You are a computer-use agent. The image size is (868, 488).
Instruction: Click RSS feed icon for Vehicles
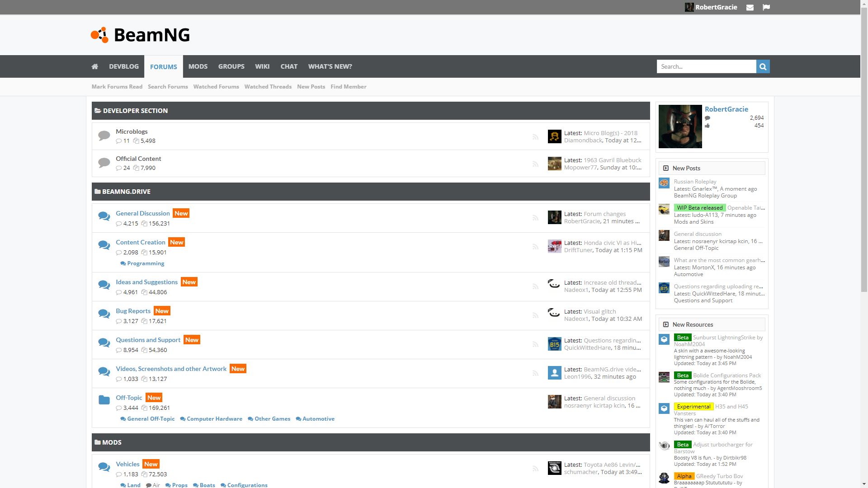point(535,469)
